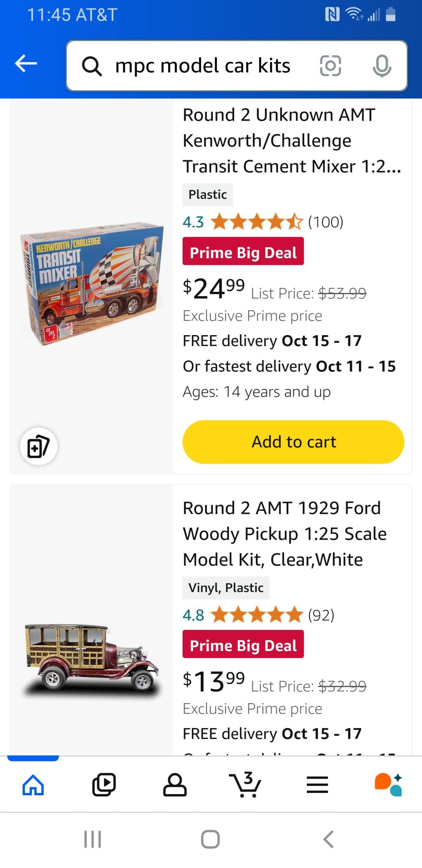Open camera lens search icon
Viewport: 422px width, 868px height.
(x=330, y=66)
